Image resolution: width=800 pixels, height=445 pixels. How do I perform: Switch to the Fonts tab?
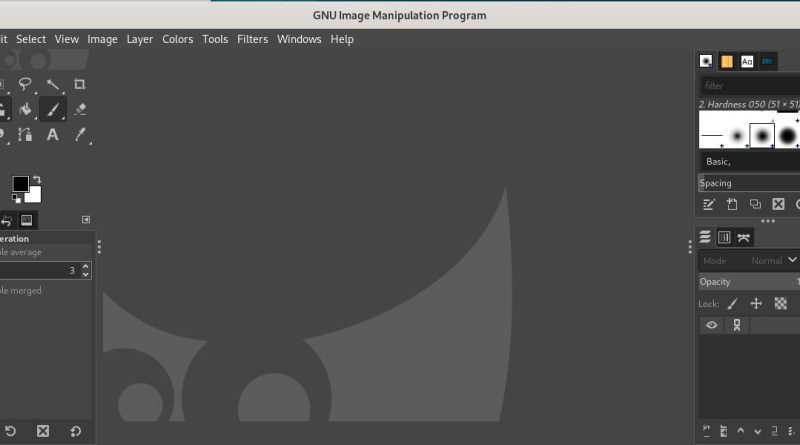[x=747, y=61]
